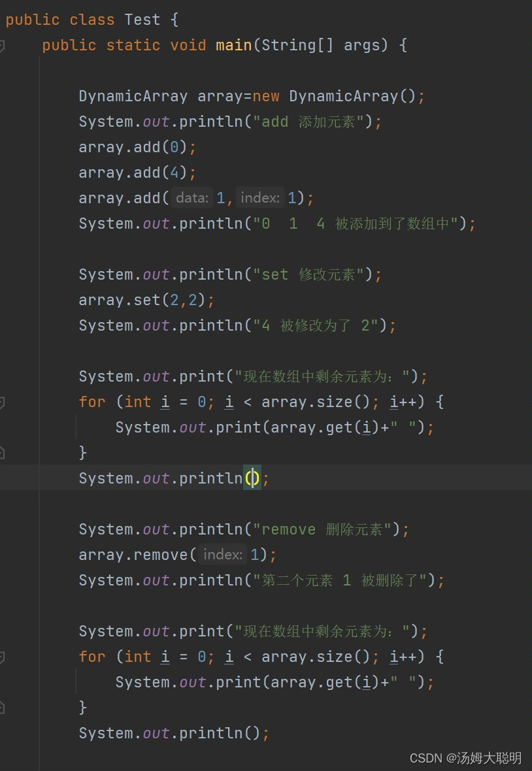Image resolution: width=532 pixels, height=771 pixels.
Task: Click the highlighted parenthesis in System.out.println
Action: click(x=252, y=478)
